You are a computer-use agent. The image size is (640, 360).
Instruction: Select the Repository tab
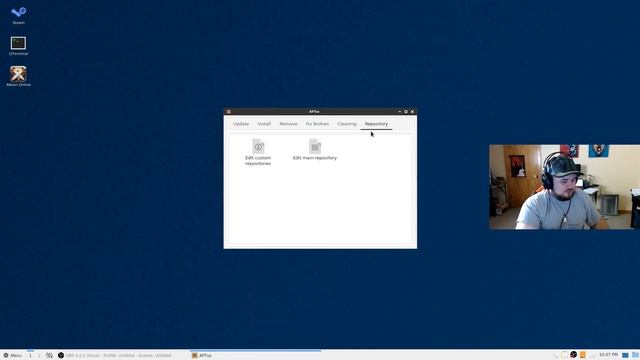(376, 124)
